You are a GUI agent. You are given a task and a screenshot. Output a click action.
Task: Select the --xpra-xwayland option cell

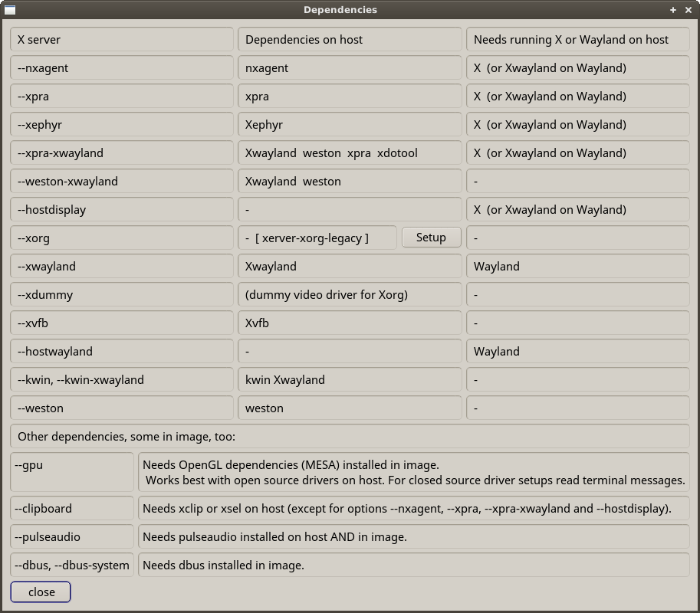coord(122,153)
